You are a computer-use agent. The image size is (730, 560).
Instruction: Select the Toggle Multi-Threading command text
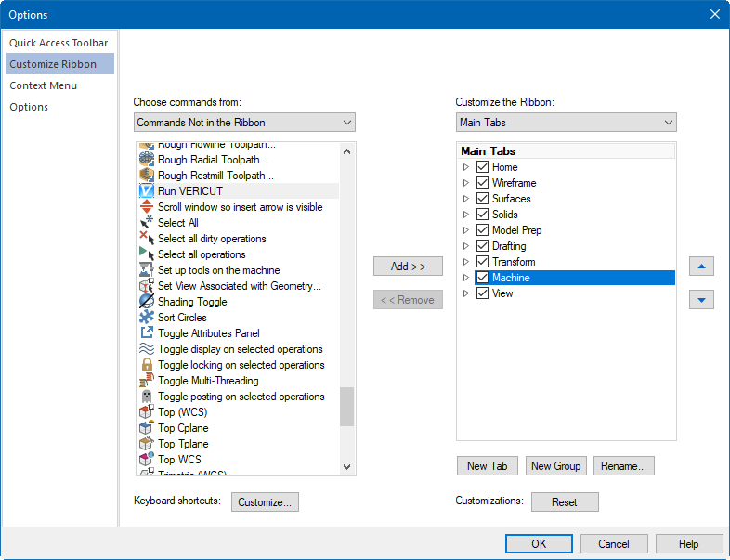click(x=208, y=381)
